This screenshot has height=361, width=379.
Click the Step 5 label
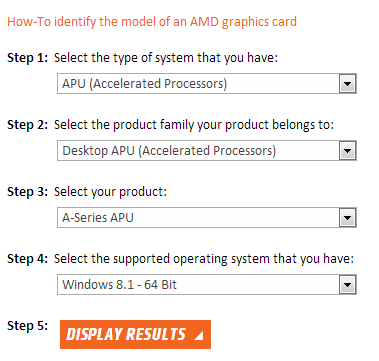(28, 326)
